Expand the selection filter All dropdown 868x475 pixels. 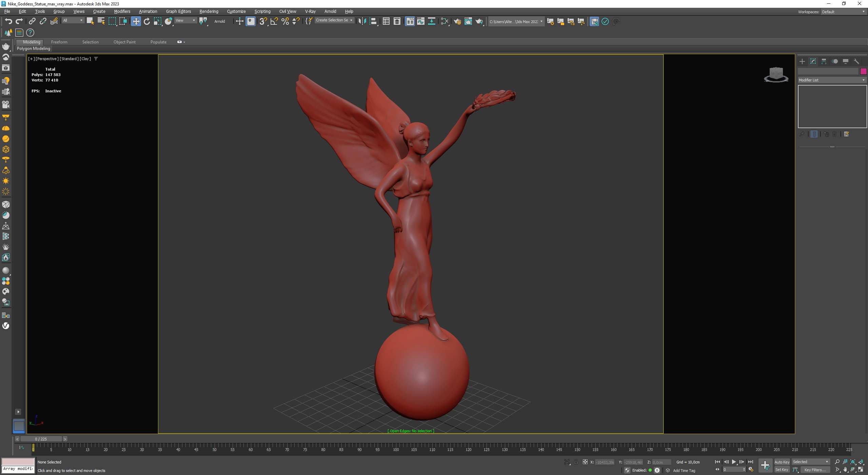tap(73, 20)
